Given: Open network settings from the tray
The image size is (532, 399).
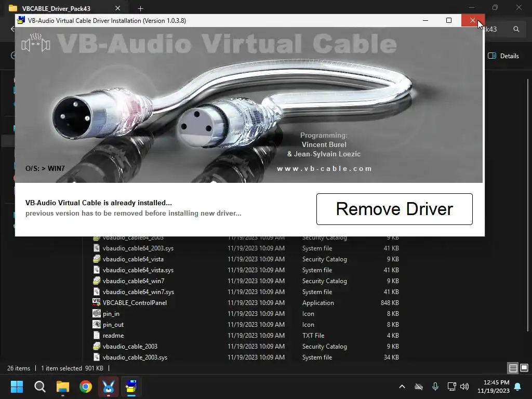Looking at the screenshot, I should point(451,387).
